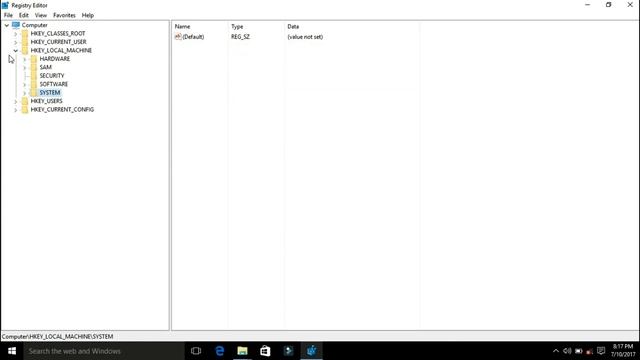Click HKEY_CURRENT_CONFIG folder icon
Image resolution: width=640 pixels, height=360 pixels.
(25, 109)
